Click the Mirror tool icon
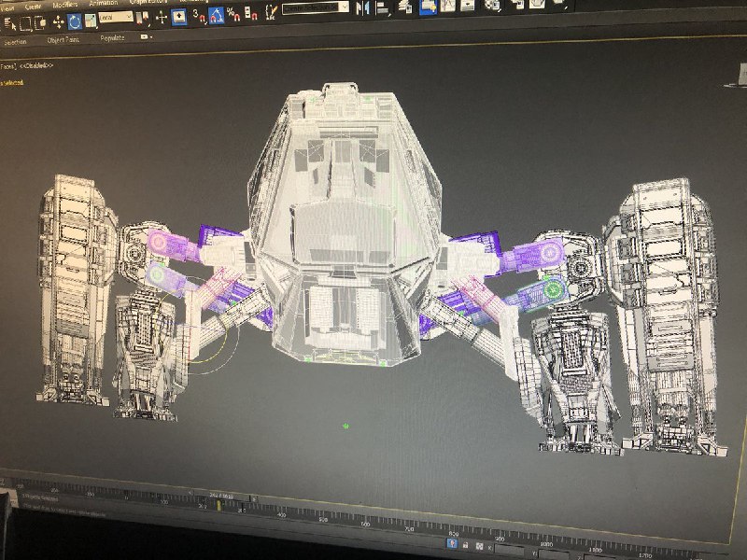This screenshot has height=560, width=747. click(363, 7)
